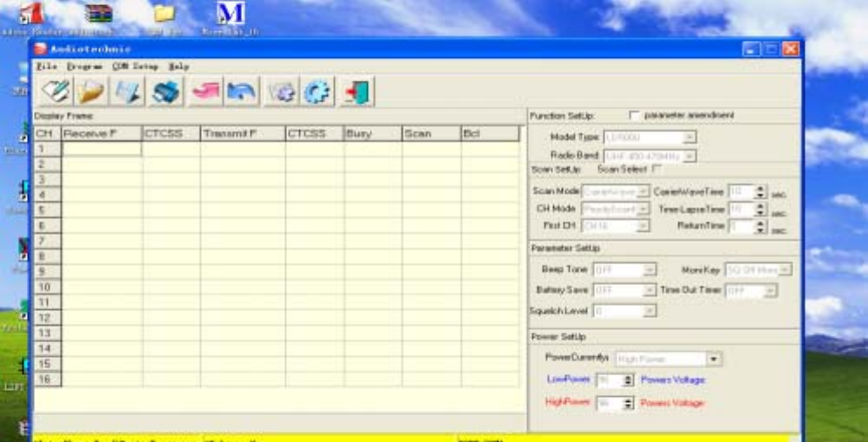868x442 pixels.
Task: Click the Busy column header
Action: click(373, 133)
